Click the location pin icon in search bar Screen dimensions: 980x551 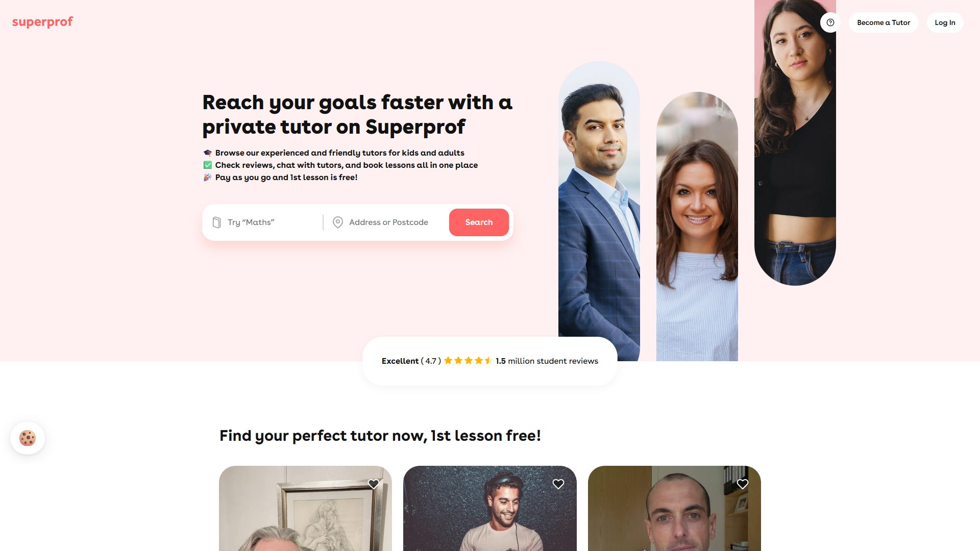point(337,222)
